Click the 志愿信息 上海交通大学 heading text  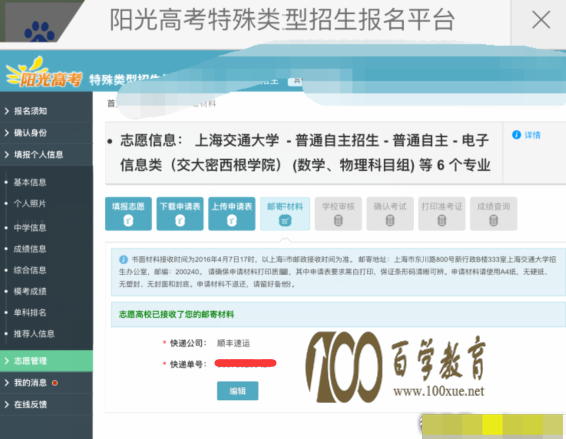[305, 153]
